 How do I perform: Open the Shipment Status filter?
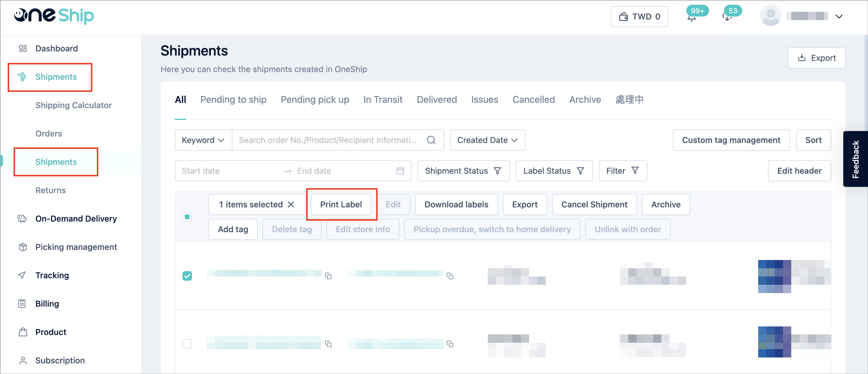point(463,171)
